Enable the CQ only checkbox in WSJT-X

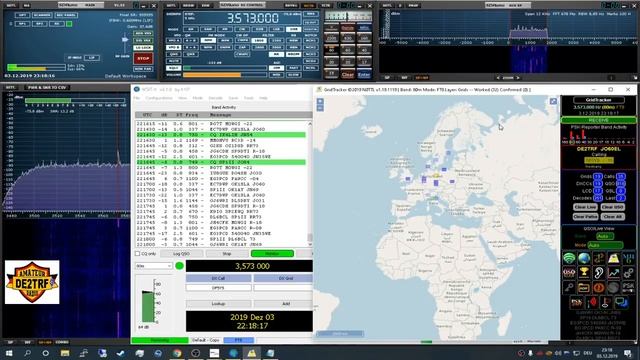click(138, 253)
